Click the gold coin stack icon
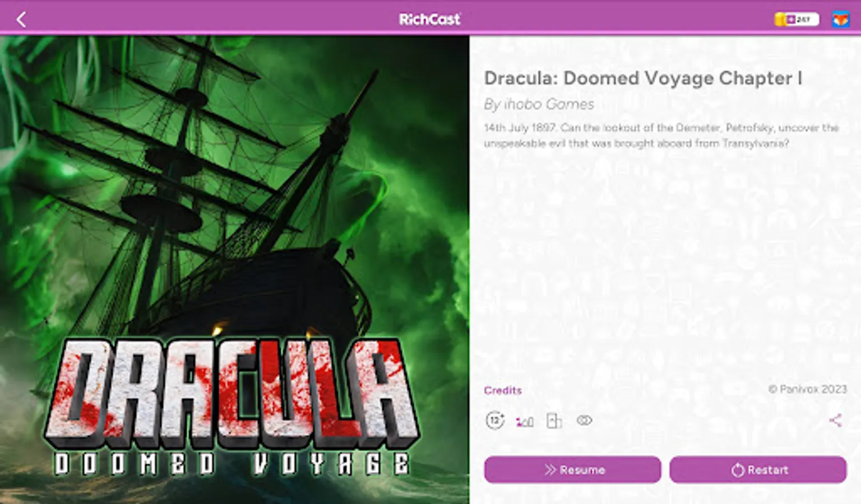 point(780,20)
